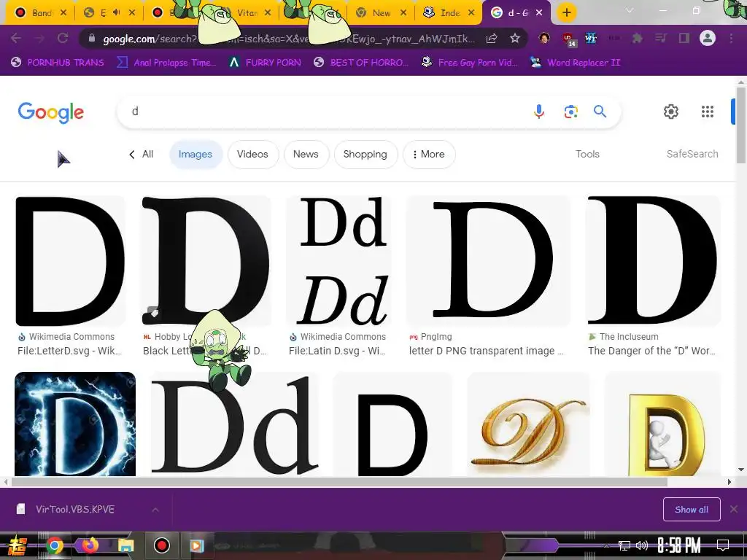Click the golden cursive D thumbnail
The image size is (747, 560).
(x=528, y=424)
